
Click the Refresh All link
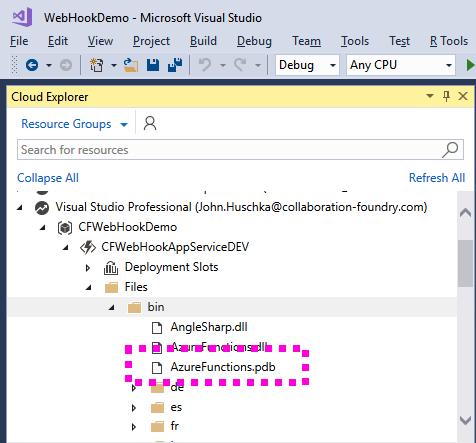coord(437,178)
